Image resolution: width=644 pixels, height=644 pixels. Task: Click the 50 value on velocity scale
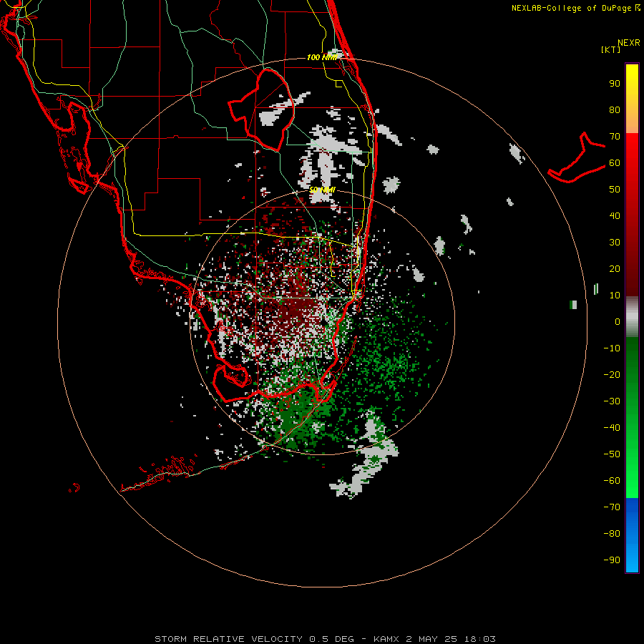pyautogui.click(x=615, y=190)
